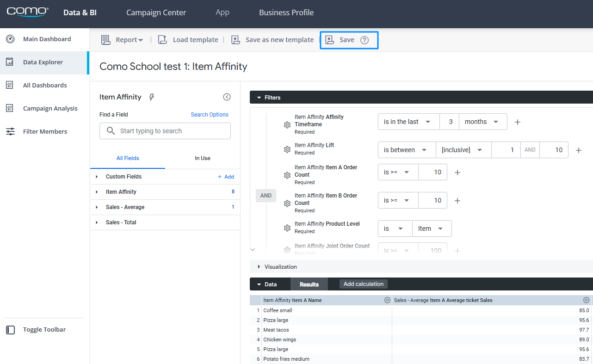Click the Add calculation button

coord(363,284)
